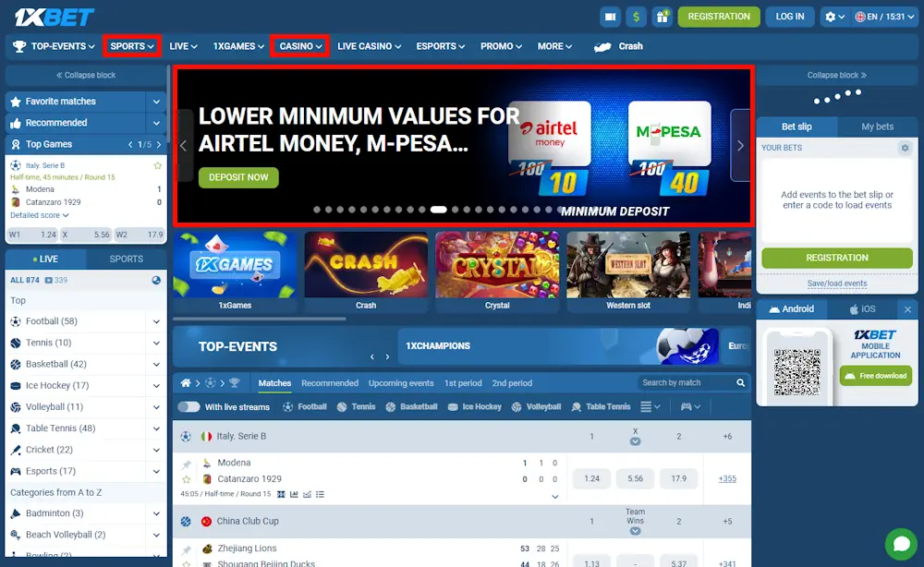Select the current banner slide dot indicator

(438, 209)
